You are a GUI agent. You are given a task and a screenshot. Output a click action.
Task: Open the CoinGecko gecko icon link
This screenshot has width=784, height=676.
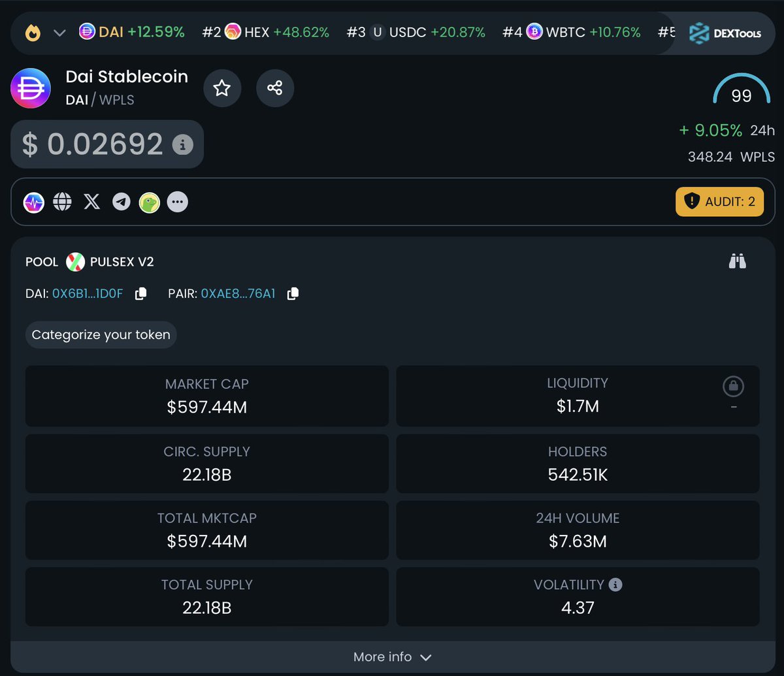(149, 202)
